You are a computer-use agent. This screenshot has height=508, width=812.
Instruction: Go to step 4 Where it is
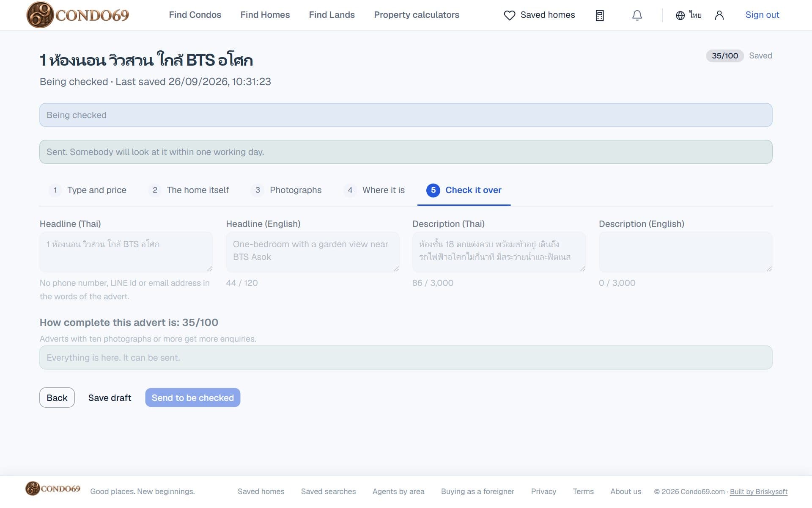pos(374,190)
